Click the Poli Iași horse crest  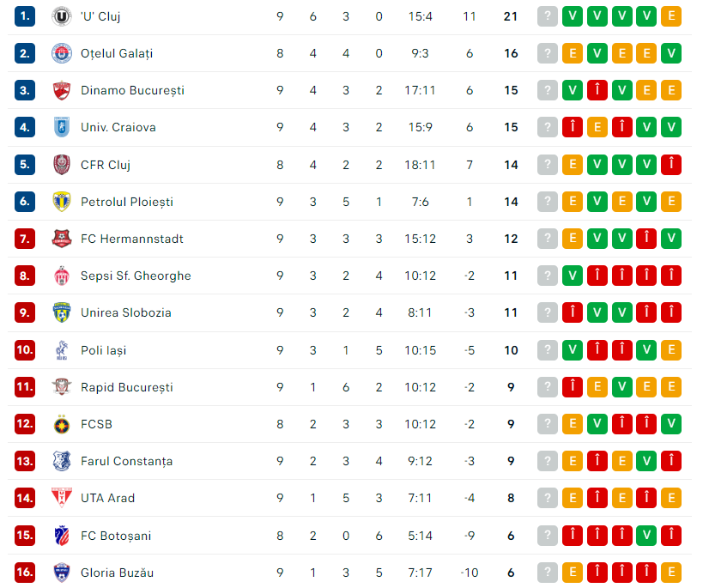[62, 350]
